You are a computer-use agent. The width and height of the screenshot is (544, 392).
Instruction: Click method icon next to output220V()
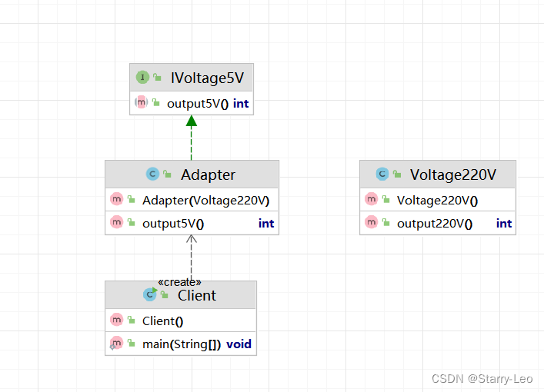(x=371, y=222)
